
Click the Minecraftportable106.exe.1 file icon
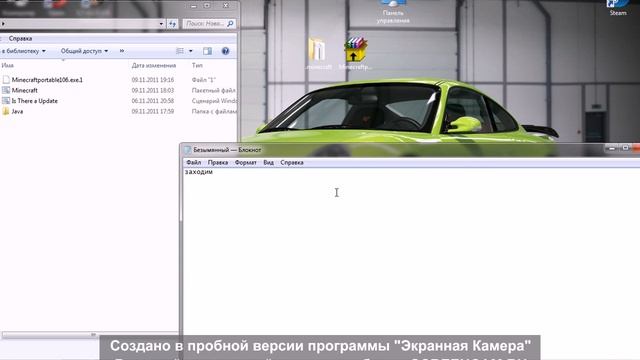pyautogui.click(x=6, y=80)
